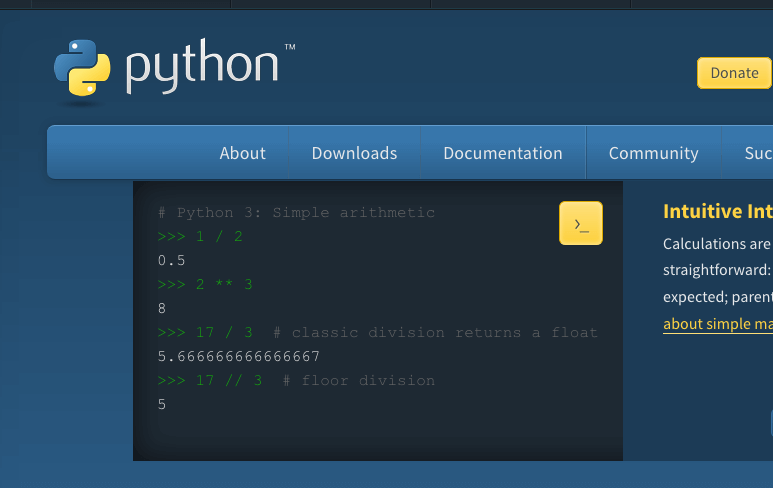Click the ">>> 2 ** 3" code line
This screenshot has height=488, width=773.
click(x=205, y=284)
